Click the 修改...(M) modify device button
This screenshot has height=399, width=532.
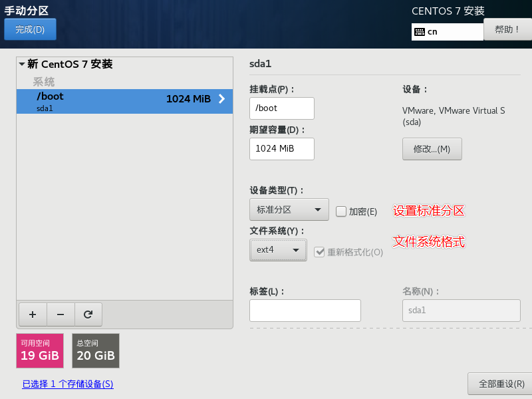432,149
